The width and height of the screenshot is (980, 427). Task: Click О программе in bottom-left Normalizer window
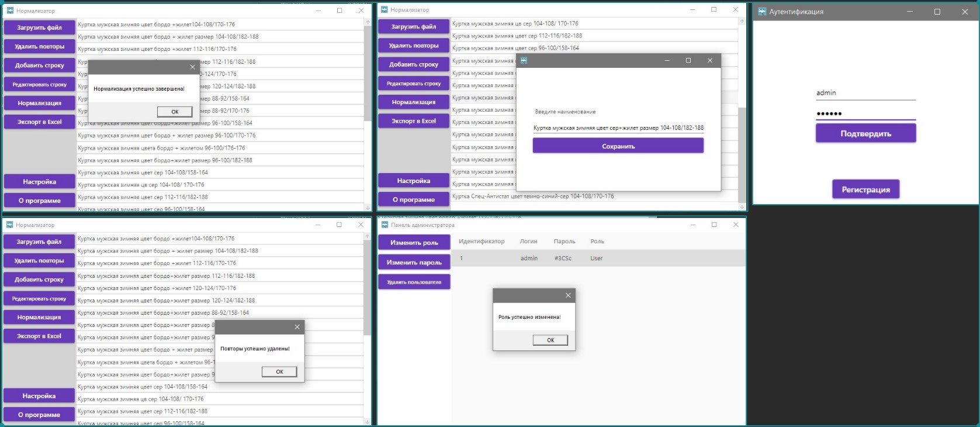39,415
